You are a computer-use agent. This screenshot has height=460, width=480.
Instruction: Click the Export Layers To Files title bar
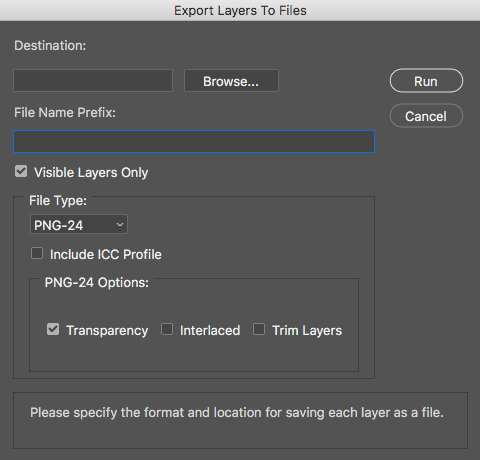240,10
